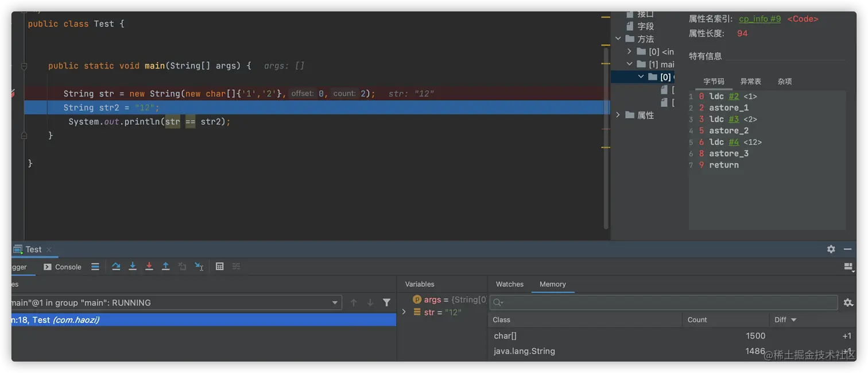This screenshot has height=373, width=868.
Task: Switch to the Watches tab
Action: click(x=510, y=284)
